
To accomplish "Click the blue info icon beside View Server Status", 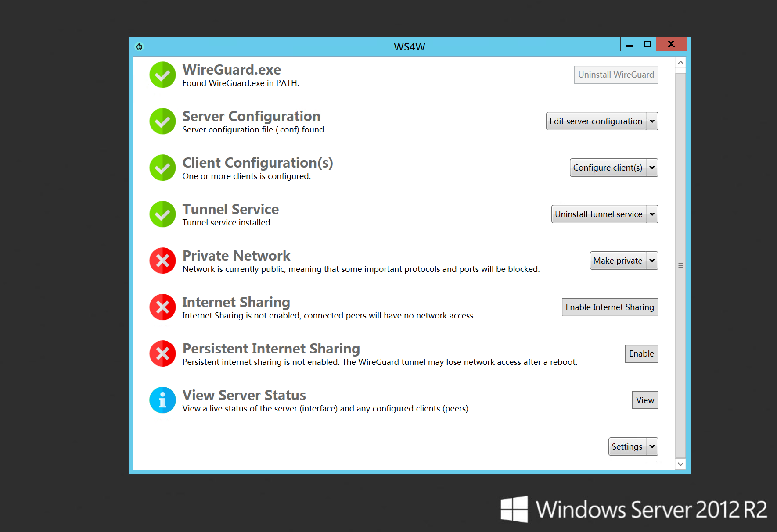I will click(x=162, y=400).
